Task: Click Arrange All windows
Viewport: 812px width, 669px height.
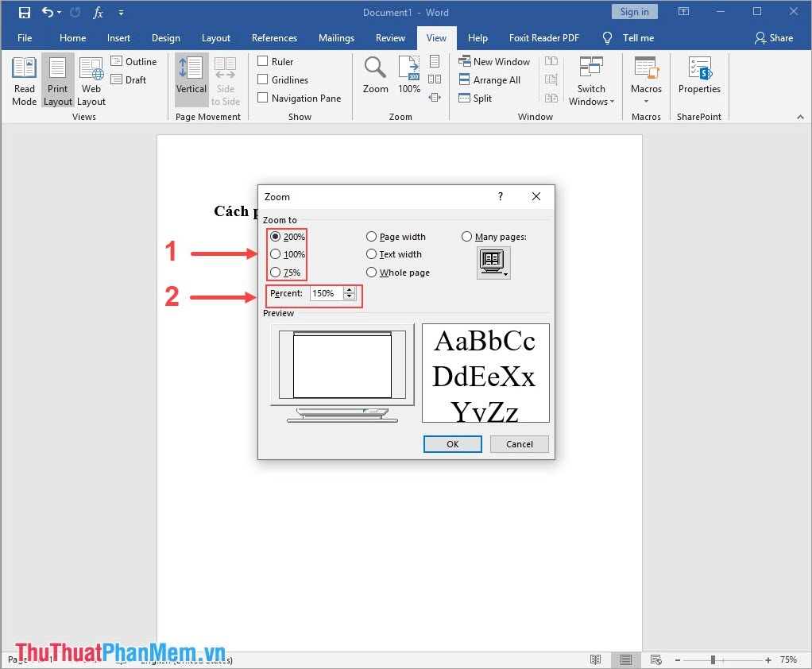Action: 489,79
